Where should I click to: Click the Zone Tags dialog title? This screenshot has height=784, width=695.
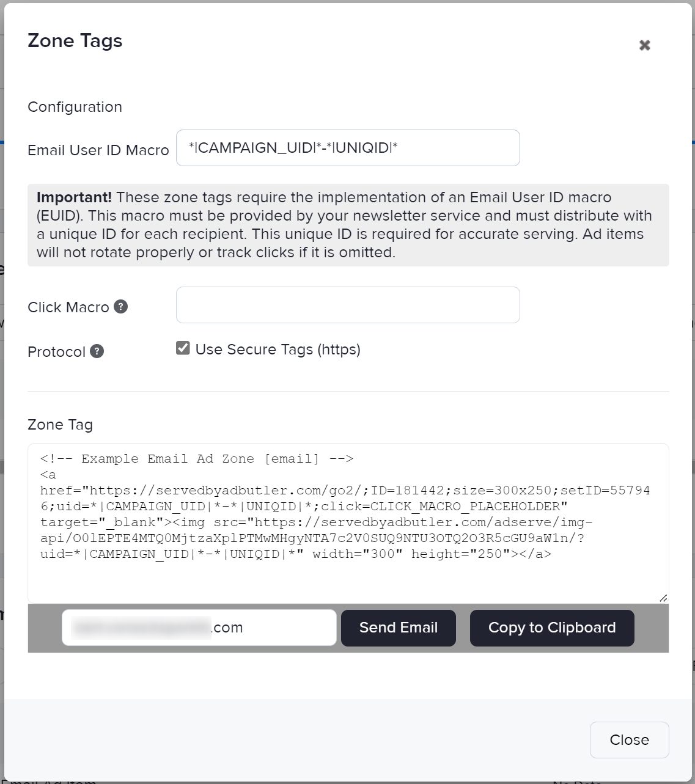pos(74,40)
